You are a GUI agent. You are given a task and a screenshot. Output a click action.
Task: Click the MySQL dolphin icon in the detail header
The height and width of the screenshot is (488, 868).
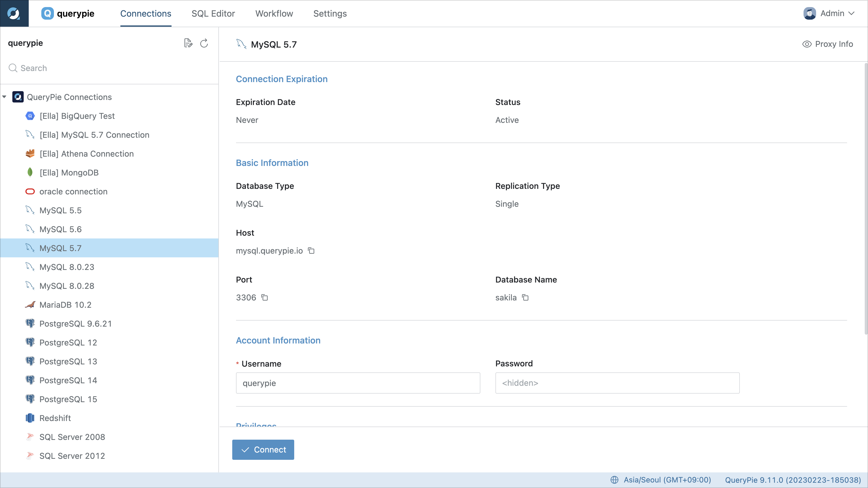pos(241,44)
